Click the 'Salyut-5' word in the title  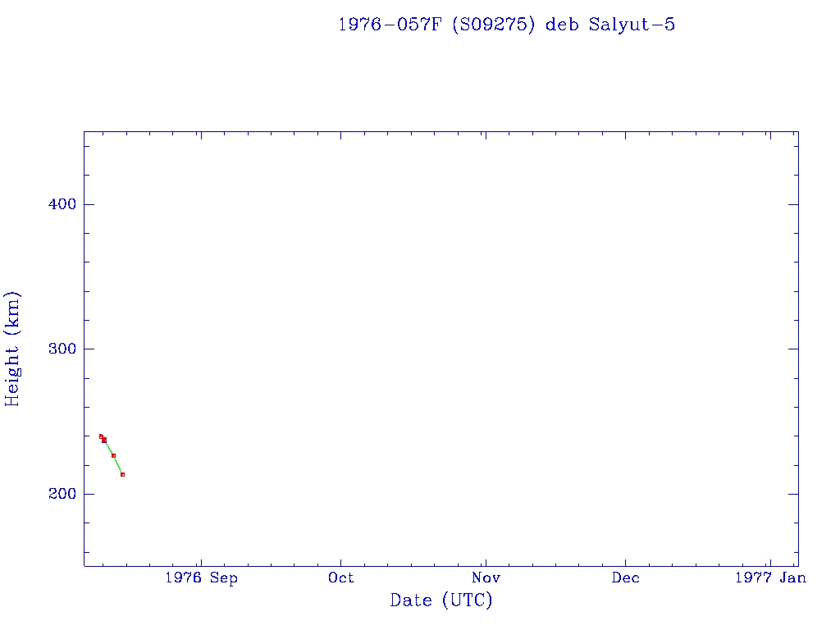pos(632,25)
